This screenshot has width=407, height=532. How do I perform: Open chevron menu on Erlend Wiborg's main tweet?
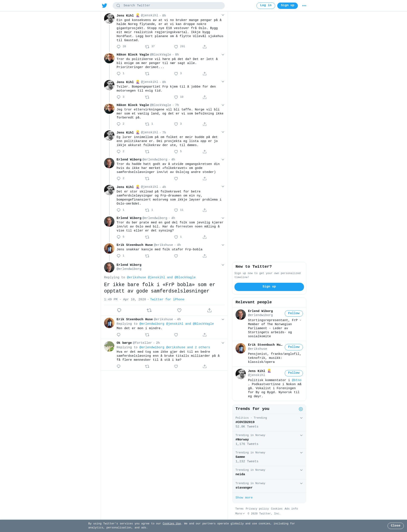coord(223,265)
